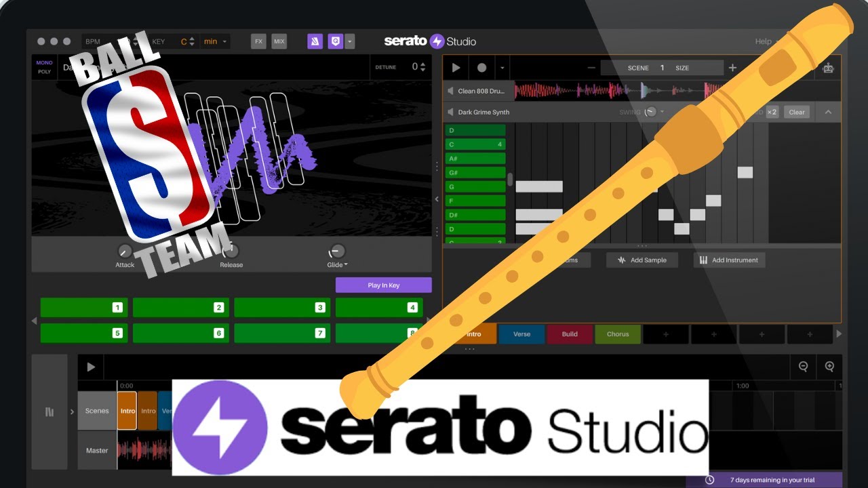Click the piano roll vertical scrollbar

click(x=510, y=179)
